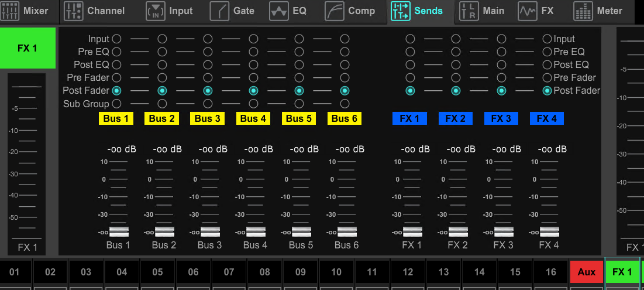Open the Comp tab label
Viewport: 644px width, 290px height.
coord(361,11)
